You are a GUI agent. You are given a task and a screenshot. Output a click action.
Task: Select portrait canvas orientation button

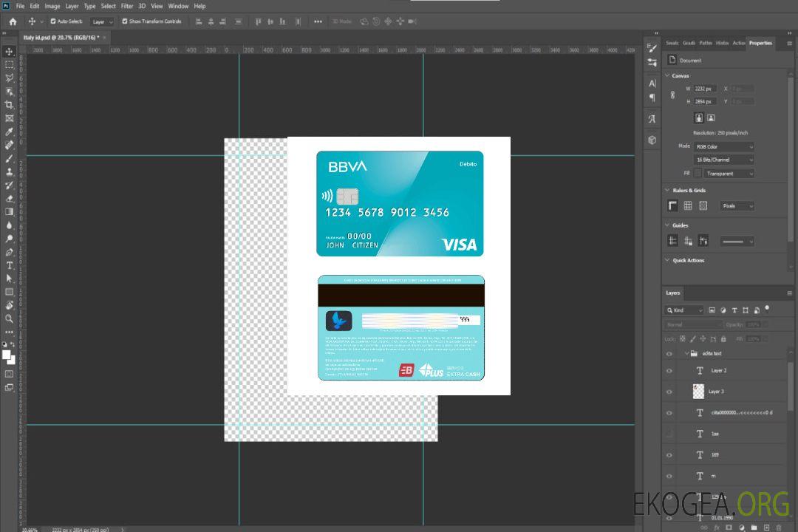point(699,118)
